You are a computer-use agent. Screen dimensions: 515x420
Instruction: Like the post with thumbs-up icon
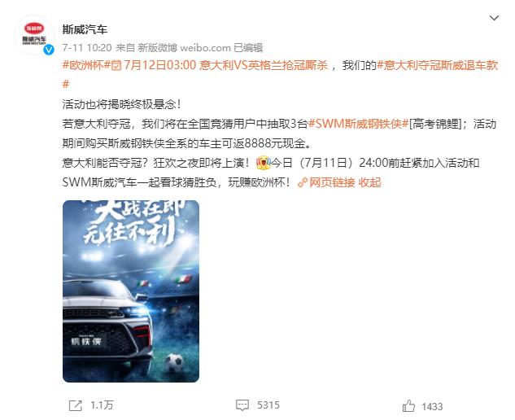coord(408,406)
